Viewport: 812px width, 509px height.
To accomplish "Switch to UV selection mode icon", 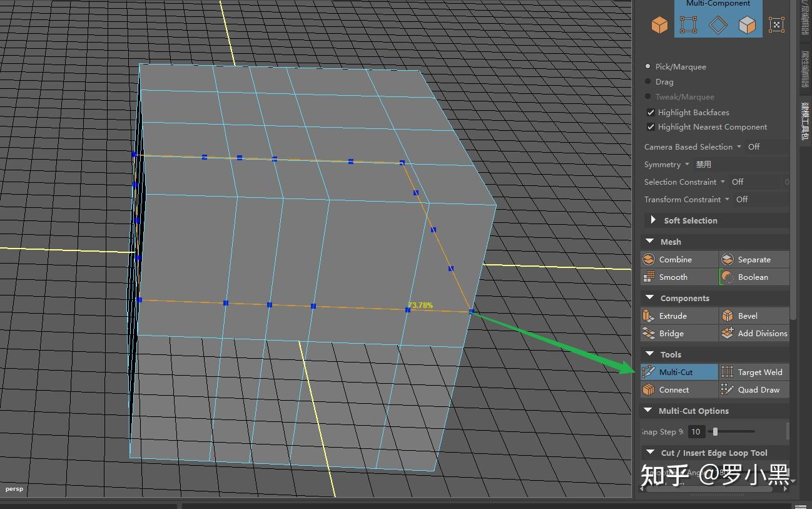I will point(776,25).
